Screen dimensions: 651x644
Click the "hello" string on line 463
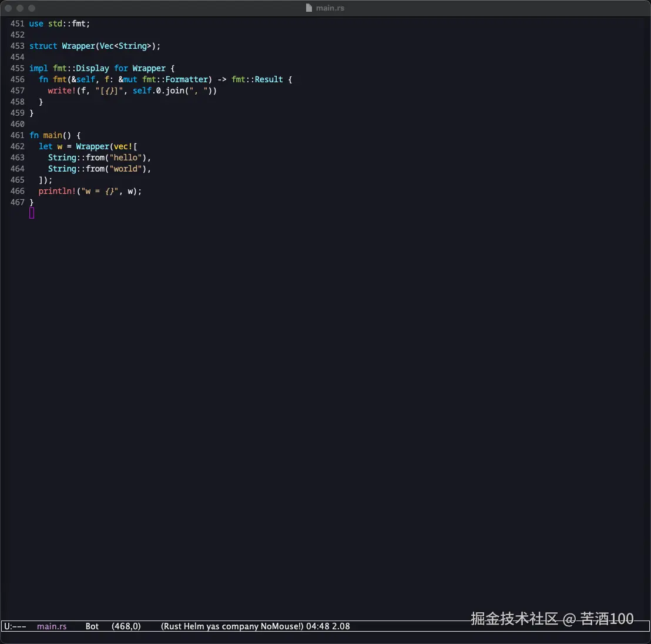click(x=127, y=157)
